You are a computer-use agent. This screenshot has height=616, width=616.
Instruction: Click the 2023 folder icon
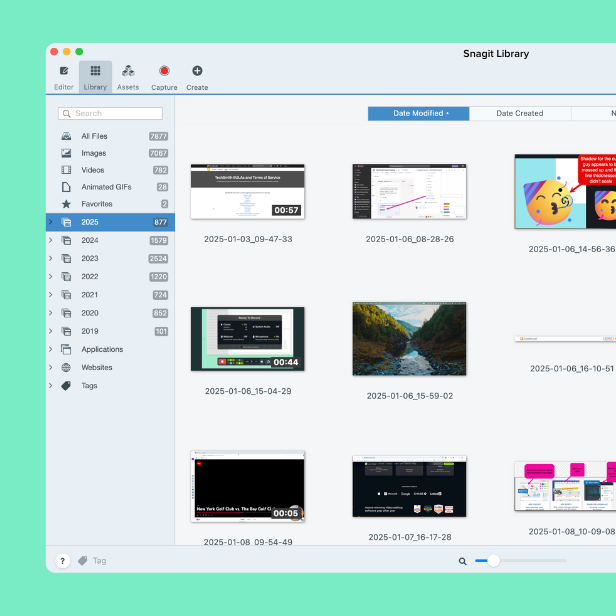click(x=66, y=258)
